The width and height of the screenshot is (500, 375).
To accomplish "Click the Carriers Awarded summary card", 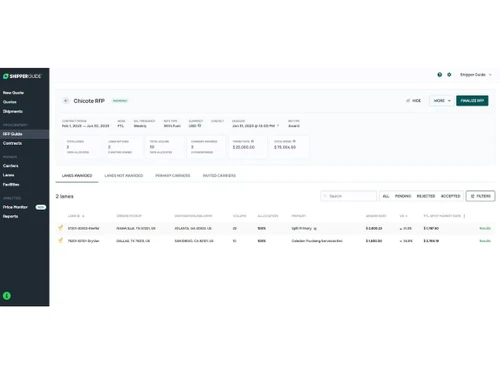I will pyautogui.click(x=206, y=147).
